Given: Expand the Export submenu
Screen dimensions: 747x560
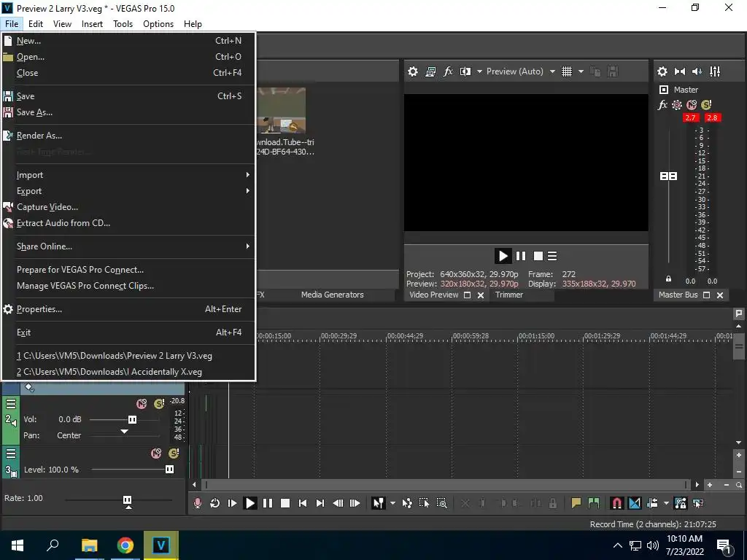Looking at the screenshot, I should tap(128, 191).
